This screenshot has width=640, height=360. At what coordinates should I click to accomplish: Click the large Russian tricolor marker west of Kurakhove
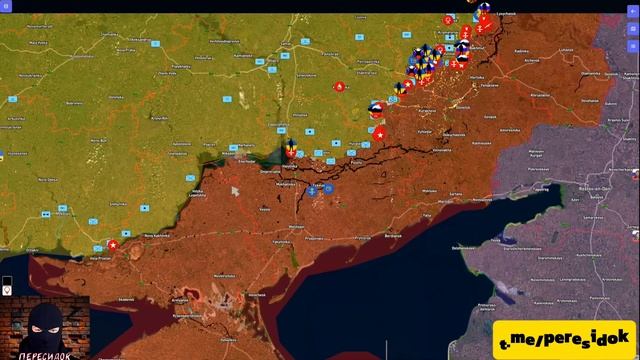[x=376, y=109]
